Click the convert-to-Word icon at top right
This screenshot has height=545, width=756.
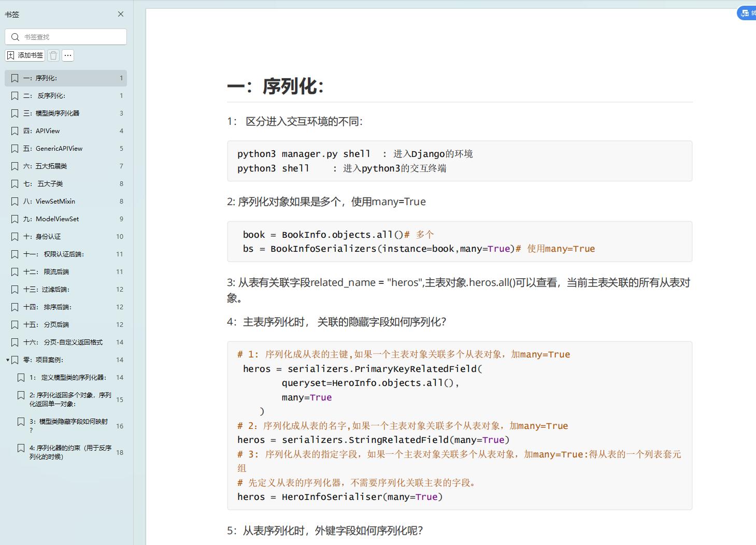(x=745, y=13)
